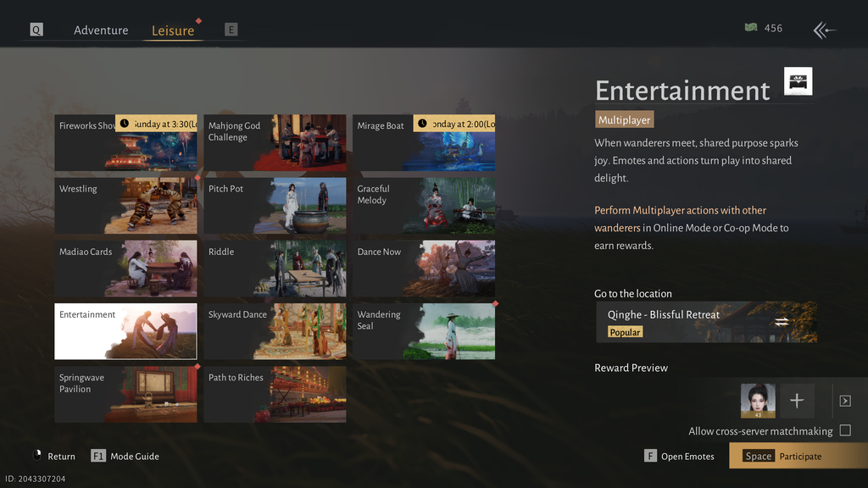Viewport: 868px width, 488px height.
Task: Open the Qinghe - Blissful Retreat location selector
Action: [x=706, y=322]
